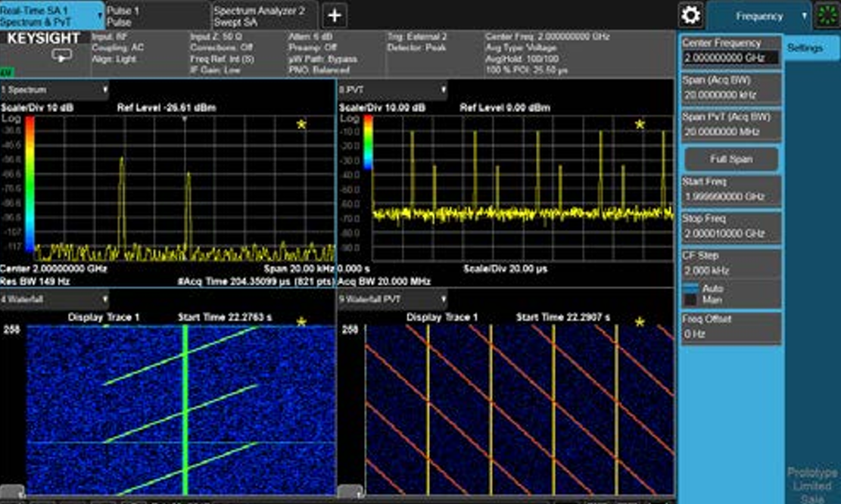Viewport: 841px width, 504px height.
Task: Click the screen icon under Keysight logo
Action: (x=61, y=55)
